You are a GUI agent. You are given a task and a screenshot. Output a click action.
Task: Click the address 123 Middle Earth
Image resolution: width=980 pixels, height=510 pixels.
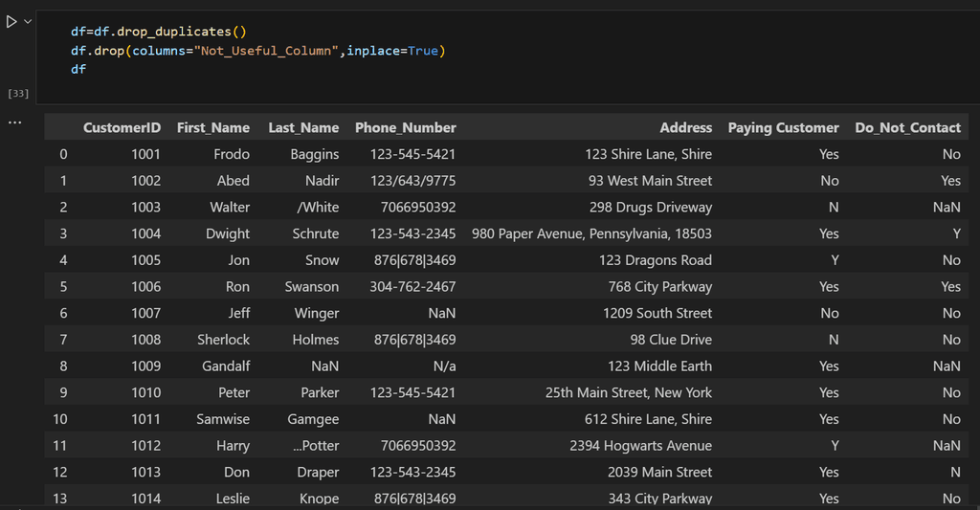click(x=660, y=366)
